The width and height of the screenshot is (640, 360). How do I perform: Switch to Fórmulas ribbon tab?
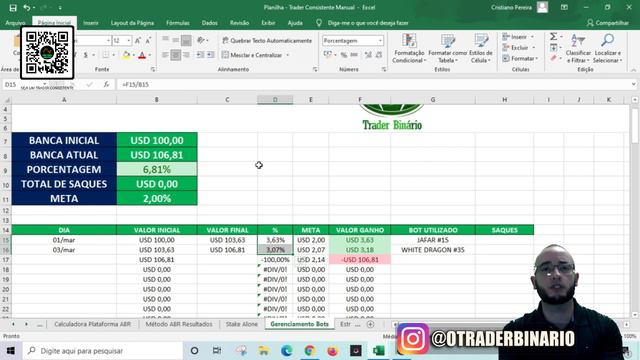click(x=178, y=23)
